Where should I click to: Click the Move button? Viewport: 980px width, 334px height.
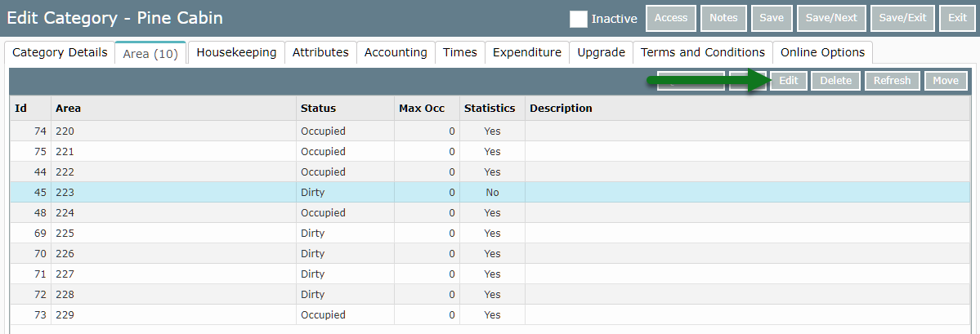946,81
